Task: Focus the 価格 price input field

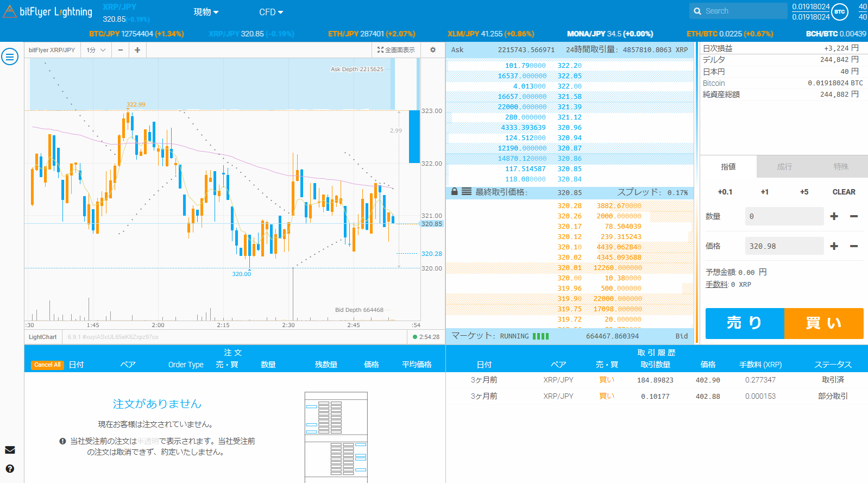Action: [x=784, y=246]
